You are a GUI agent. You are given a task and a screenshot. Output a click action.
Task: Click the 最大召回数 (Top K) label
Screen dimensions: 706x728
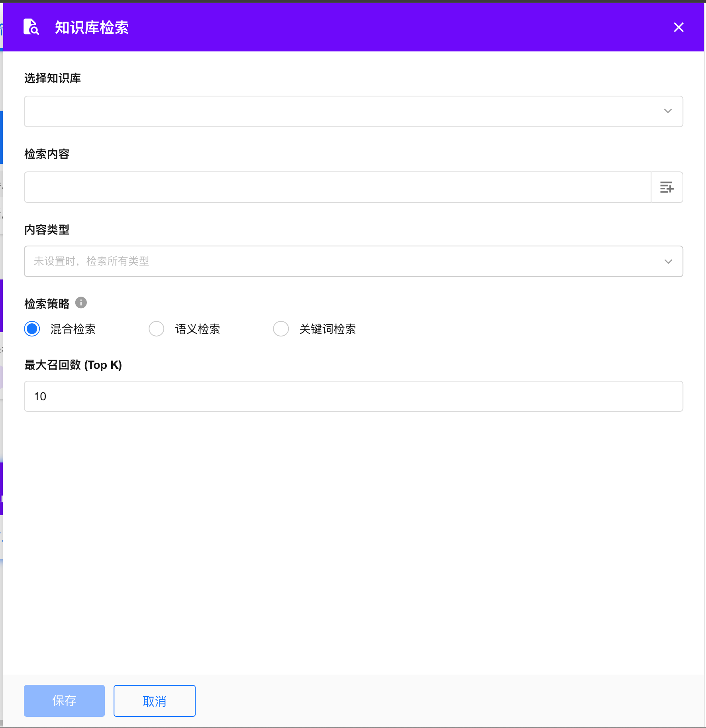(73, 365)
